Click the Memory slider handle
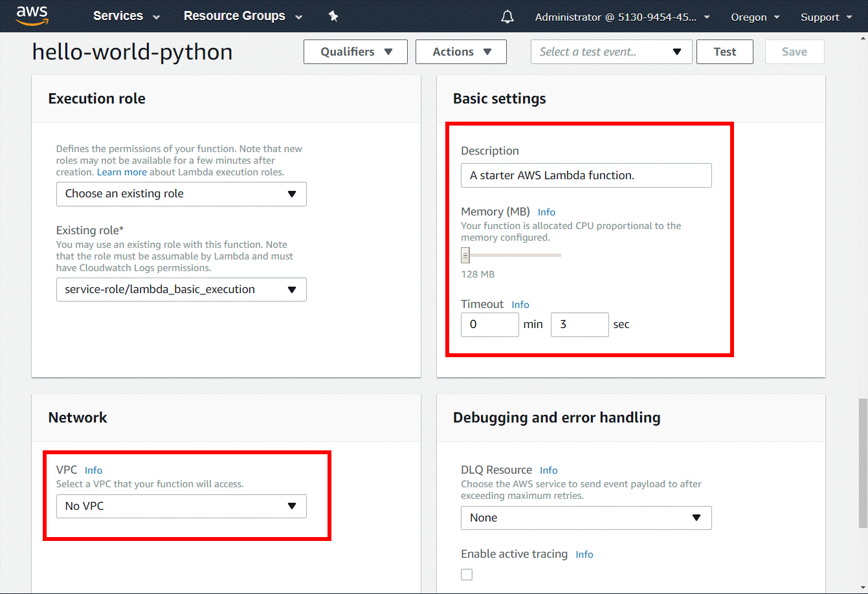The height and width of the screenshot is (594, 868). pyautogui.click(x=465, y=256)
